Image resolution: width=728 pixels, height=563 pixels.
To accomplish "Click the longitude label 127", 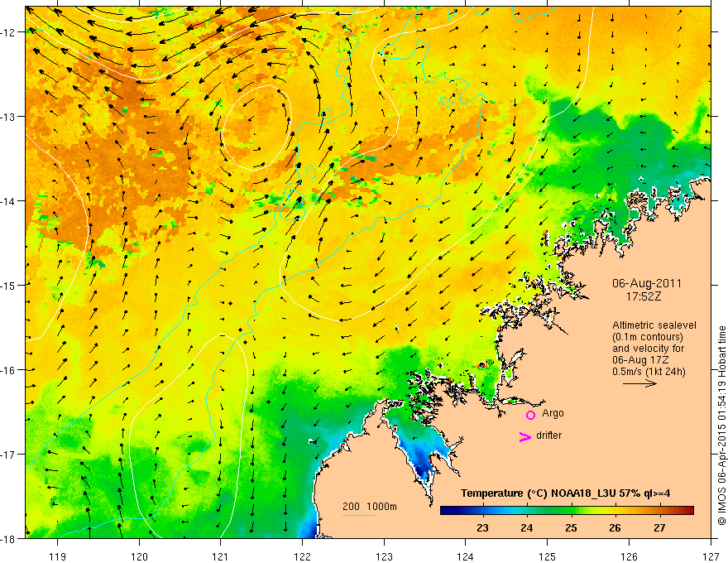I will tap(711, 556).
